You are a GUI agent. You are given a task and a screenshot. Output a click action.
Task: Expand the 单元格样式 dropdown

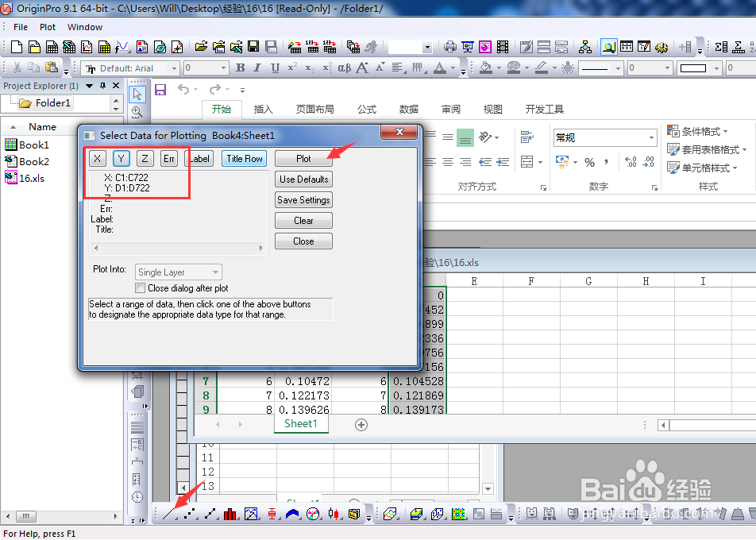click(703, 168)
